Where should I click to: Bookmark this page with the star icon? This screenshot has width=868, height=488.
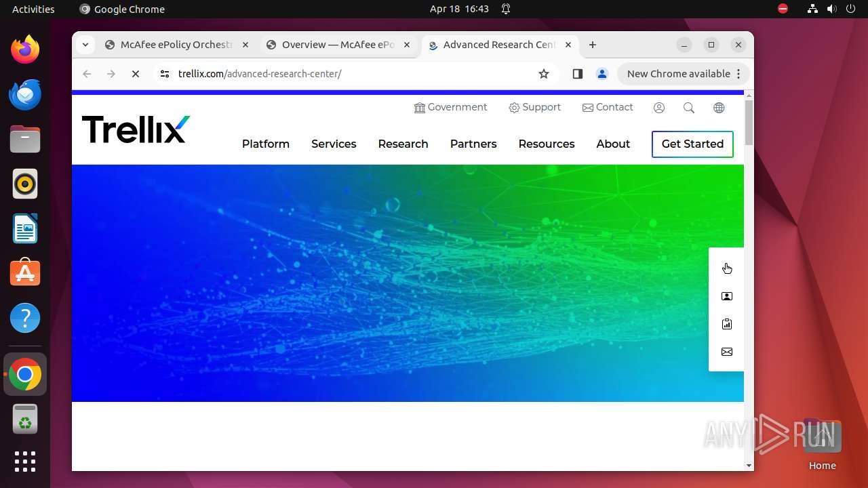tap(544, 74)
